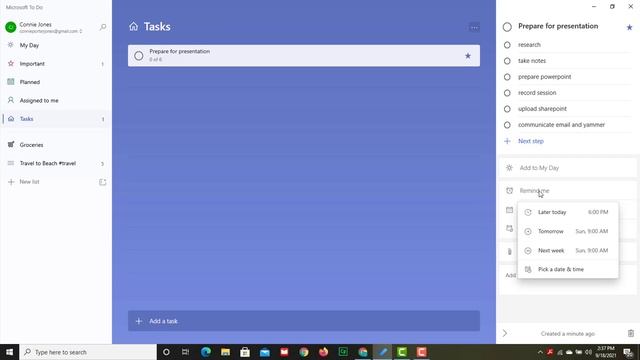Image resolution: width=640 pixels, height=360 pixels.
Task: Open Cortana circle on taskbar
Action: click(x=166, y=352)
